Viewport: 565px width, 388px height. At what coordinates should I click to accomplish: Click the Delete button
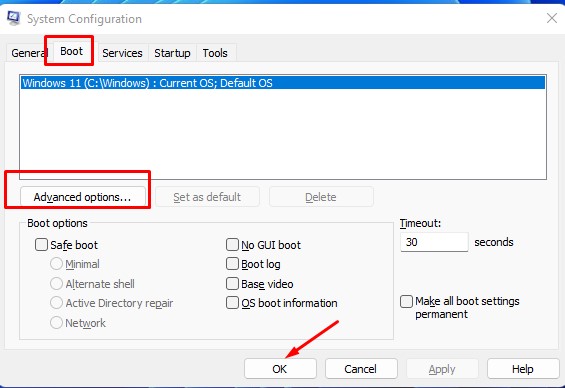(x=321, y=197)
